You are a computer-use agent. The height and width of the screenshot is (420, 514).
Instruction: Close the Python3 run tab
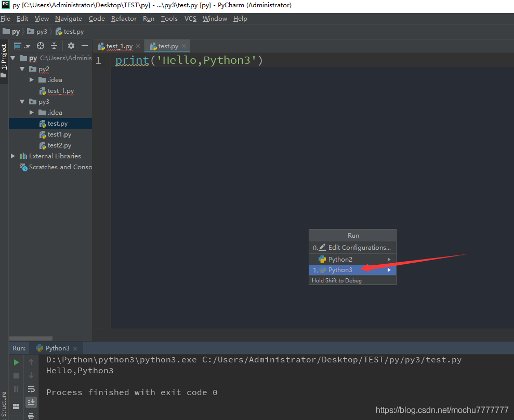[75, 349]
